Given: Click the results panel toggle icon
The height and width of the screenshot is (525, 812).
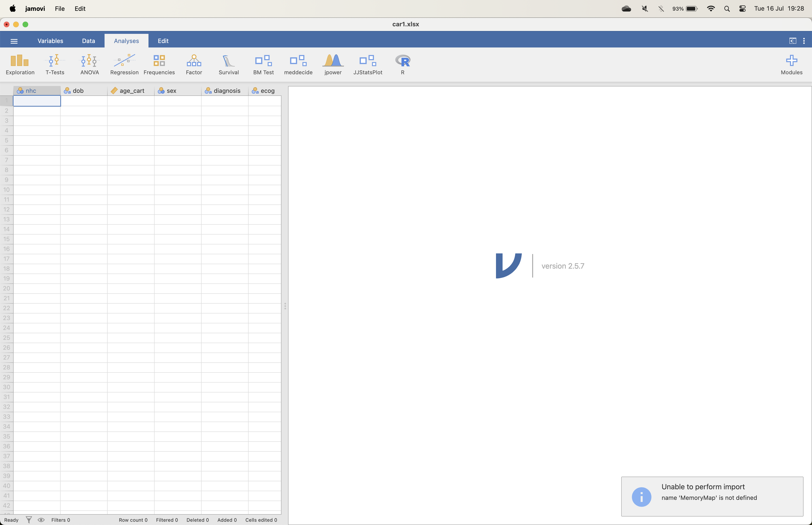Looking at the screenshot, I should click(x=792, y=41).
